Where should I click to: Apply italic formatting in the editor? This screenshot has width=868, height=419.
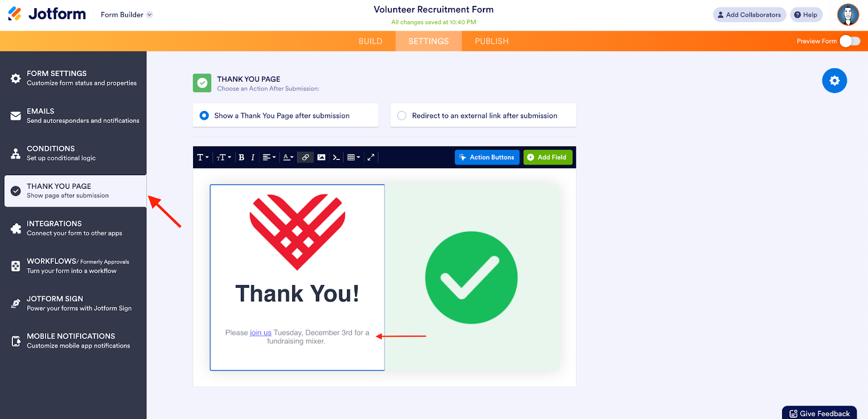pyautogui.click(x=253, y=157)
